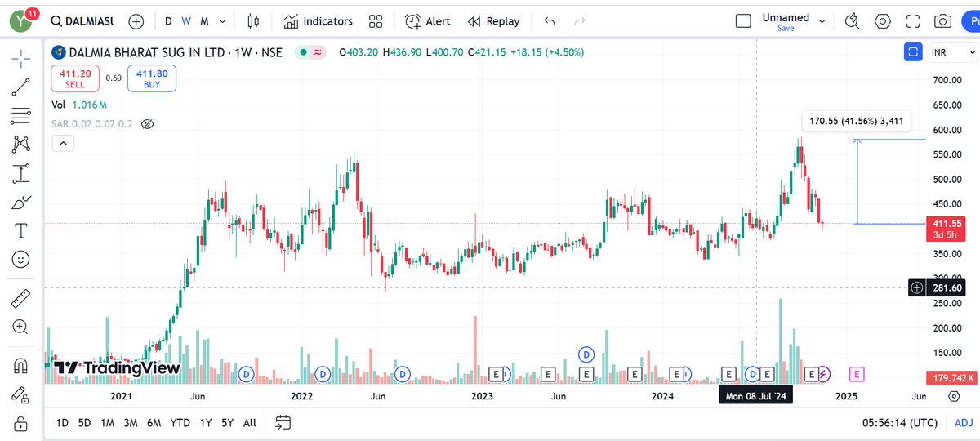Viewport: 980px width, 441px height.
Task: Expand the Unnamed layout dropdown
Action: [822, 21]
